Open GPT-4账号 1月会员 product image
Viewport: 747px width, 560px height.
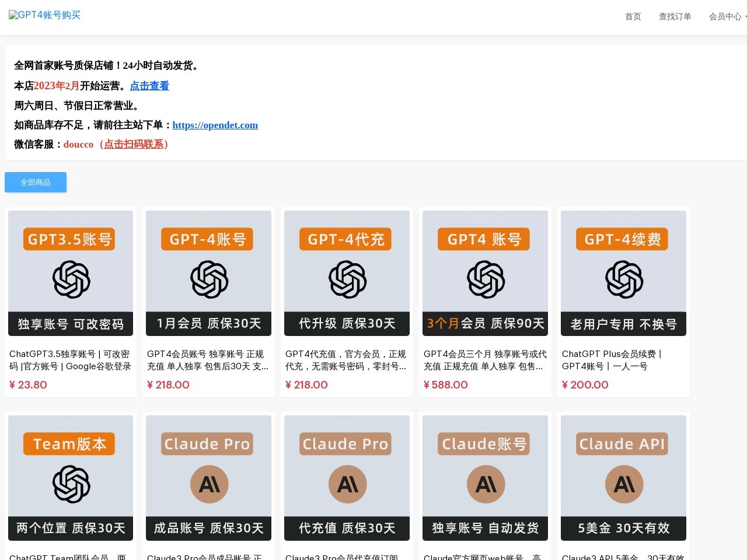tap(208, 273)
